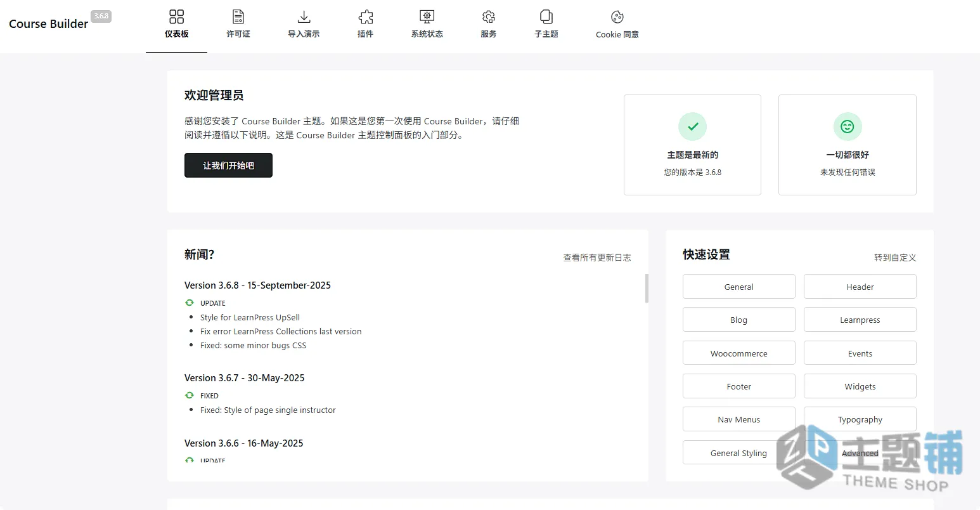This screenshot has height=510, width=980.
Task: Click the 主题是最新的 status card
Action: coord(692,145)
